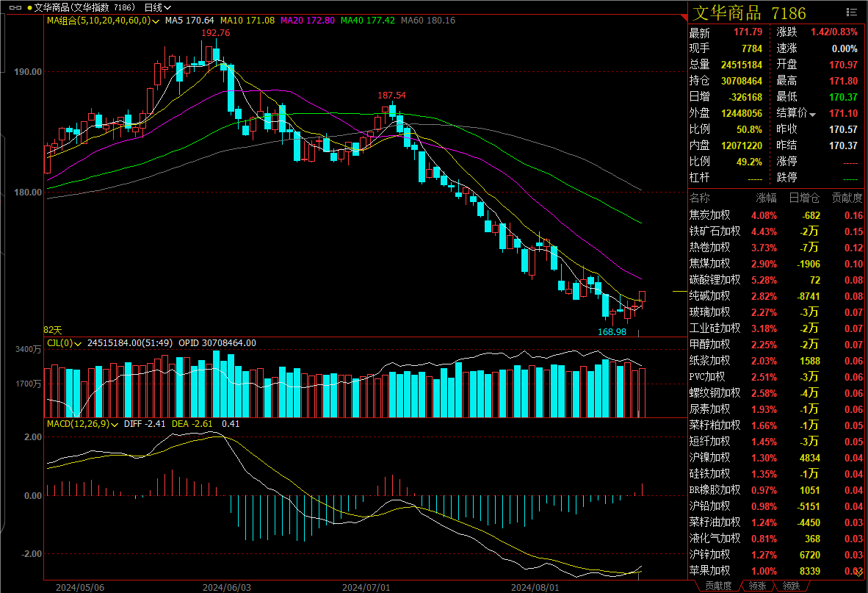Click the 192.76 high price marker

pyautogui.click(x=215, y=33)
